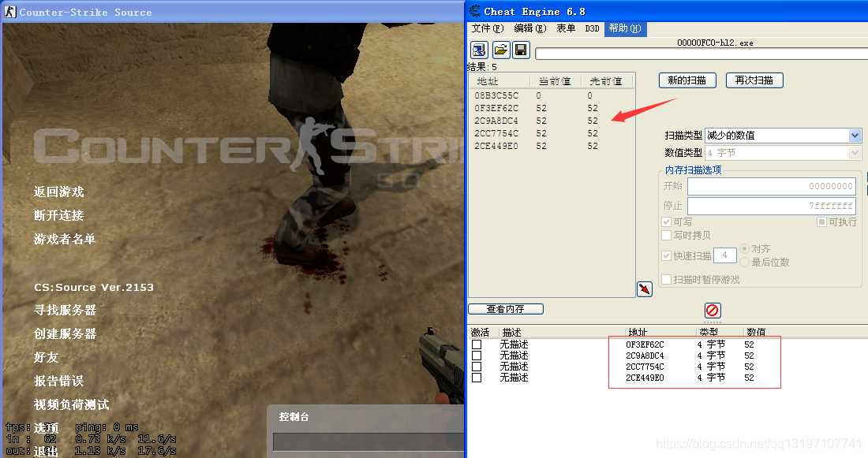Viewport: 868px width, 458px height.
Task: Activate checkbox for address 2C9A8DC4 row
Action: (477, 356)
